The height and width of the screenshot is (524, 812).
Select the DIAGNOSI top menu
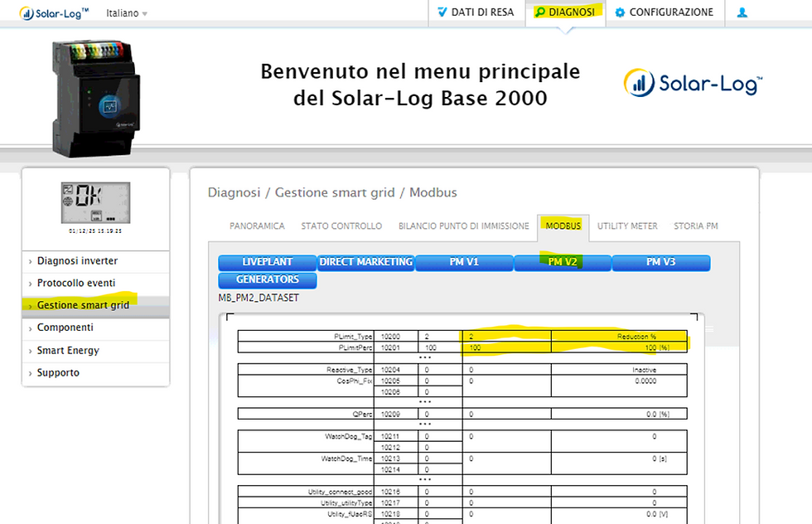(x=565, y=12)
